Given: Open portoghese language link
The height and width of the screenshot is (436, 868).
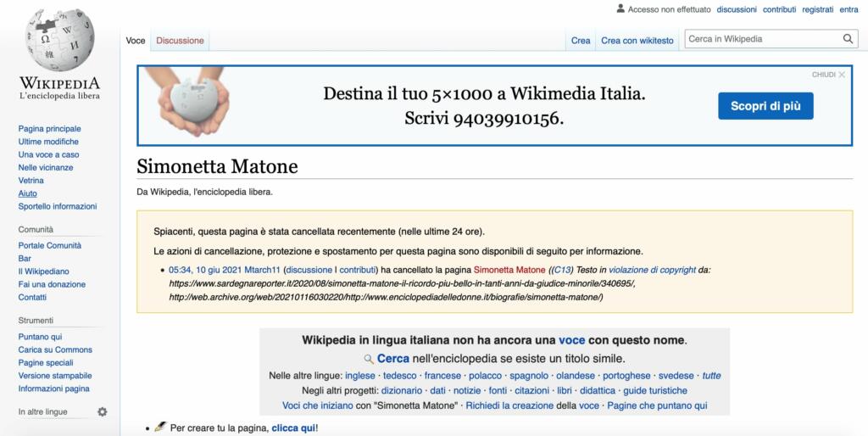Looking at the screenshot, I should 626,376.
